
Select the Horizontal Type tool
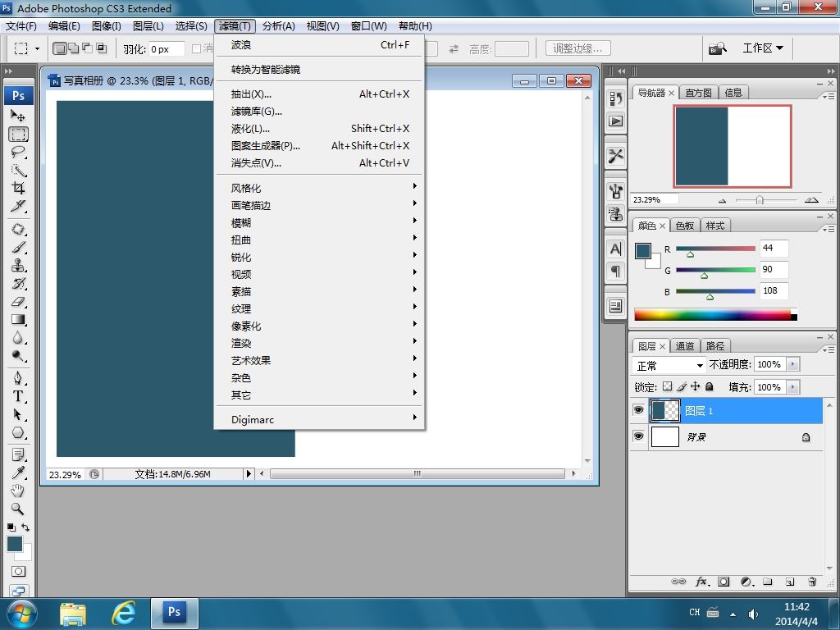point(18,396)
